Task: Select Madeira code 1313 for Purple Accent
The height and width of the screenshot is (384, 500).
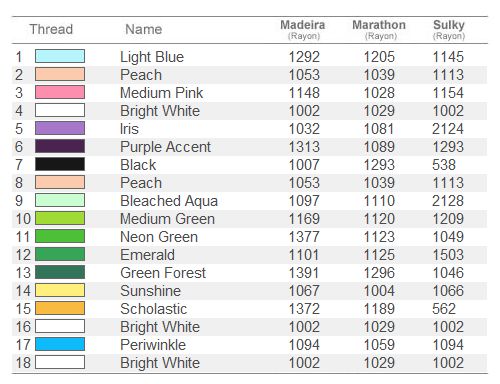Action: 304,147
